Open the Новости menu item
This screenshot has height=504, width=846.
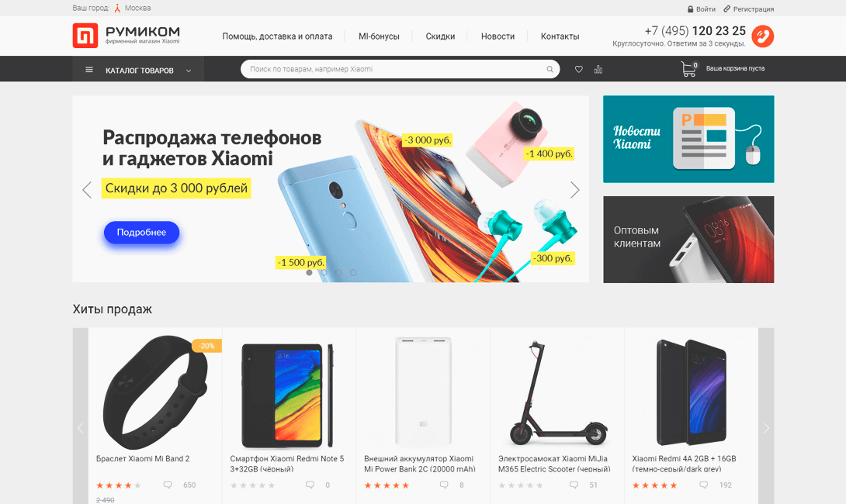498,36
